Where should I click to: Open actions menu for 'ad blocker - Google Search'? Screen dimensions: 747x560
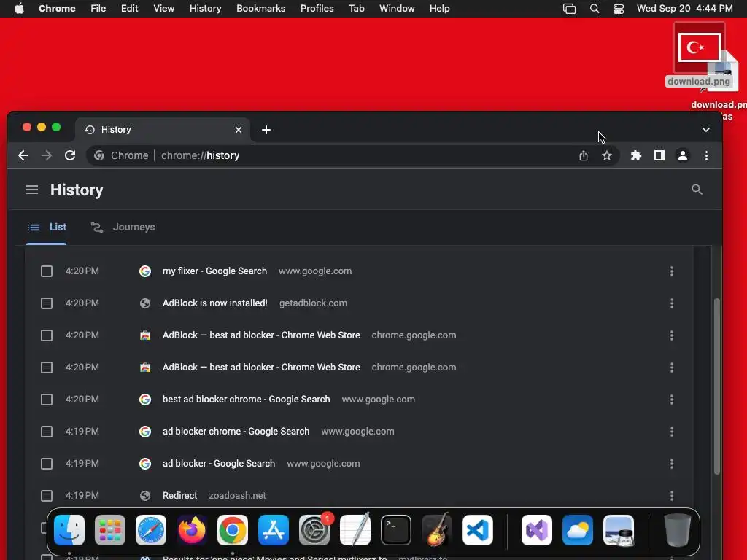click(672, 464)
